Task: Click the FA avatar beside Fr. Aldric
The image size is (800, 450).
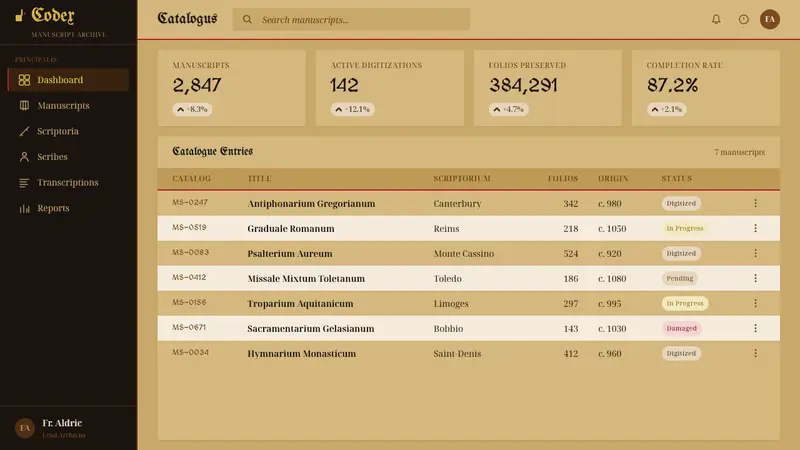Action: (x=24, y=428)
